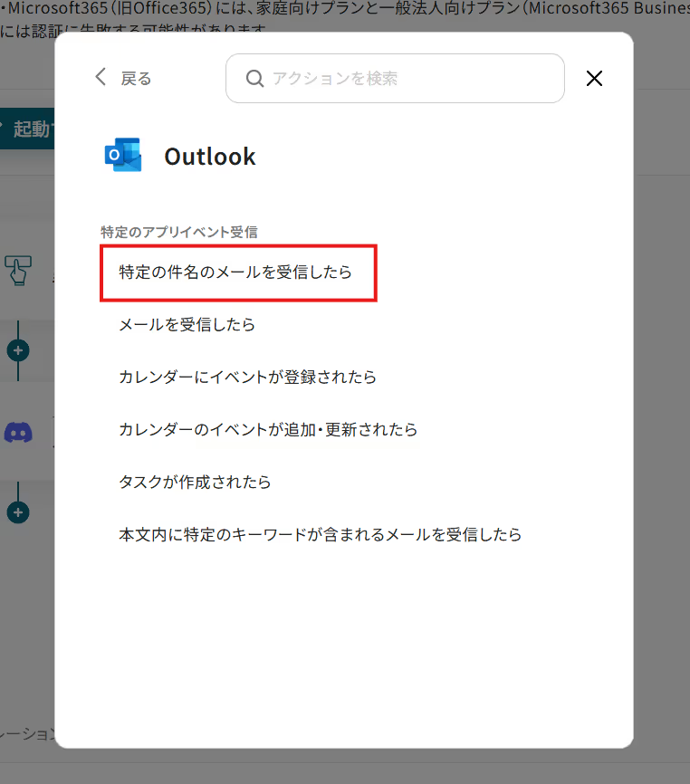Focus the アクションを検索 search field
This screenshot has width=690, height=784.
(395, 79)
